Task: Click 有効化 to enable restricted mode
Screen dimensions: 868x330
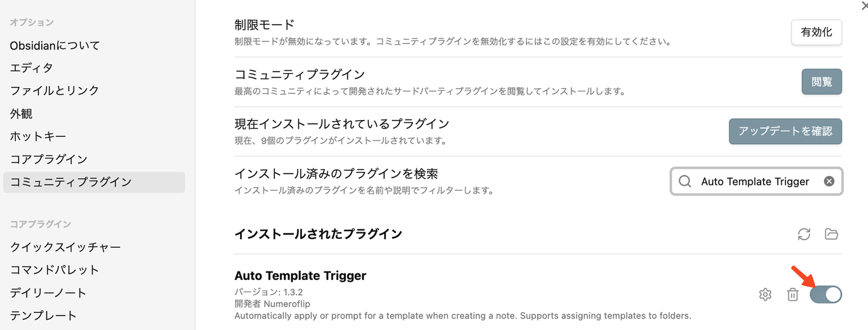Action: click(x=816, y=33)
